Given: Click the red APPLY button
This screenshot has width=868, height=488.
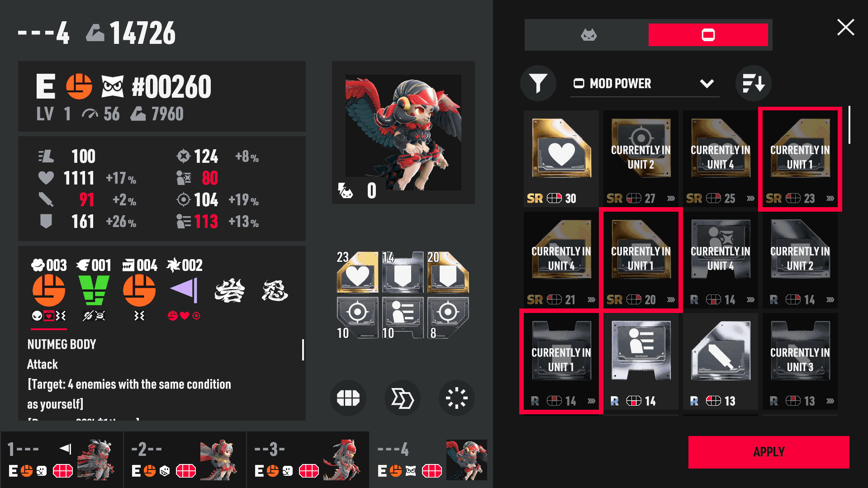Looking at the screenshot, I should [x=768, y=452].
